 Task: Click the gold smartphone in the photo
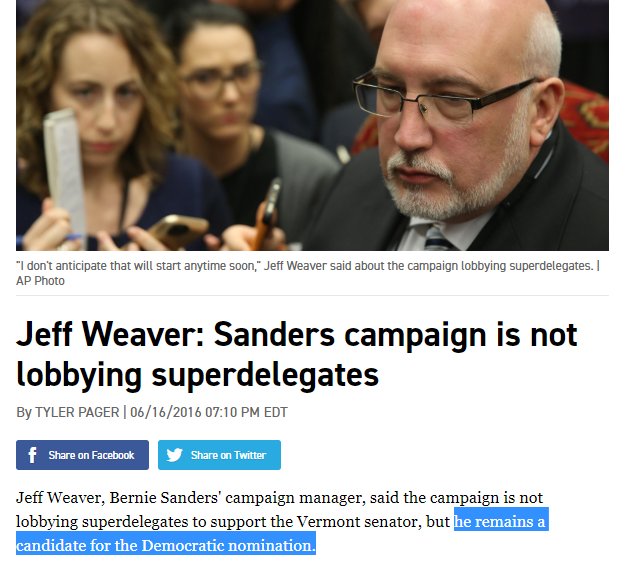178,230
